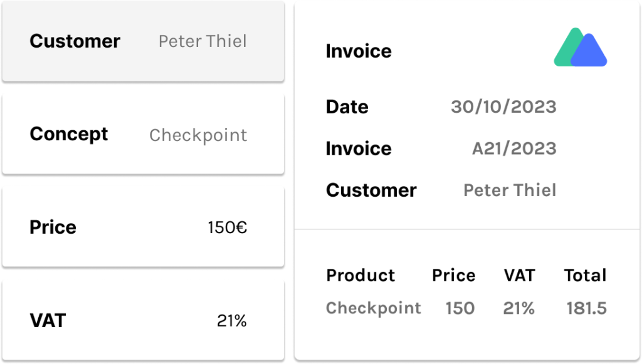Open the Price card

[x=143, y=227]
